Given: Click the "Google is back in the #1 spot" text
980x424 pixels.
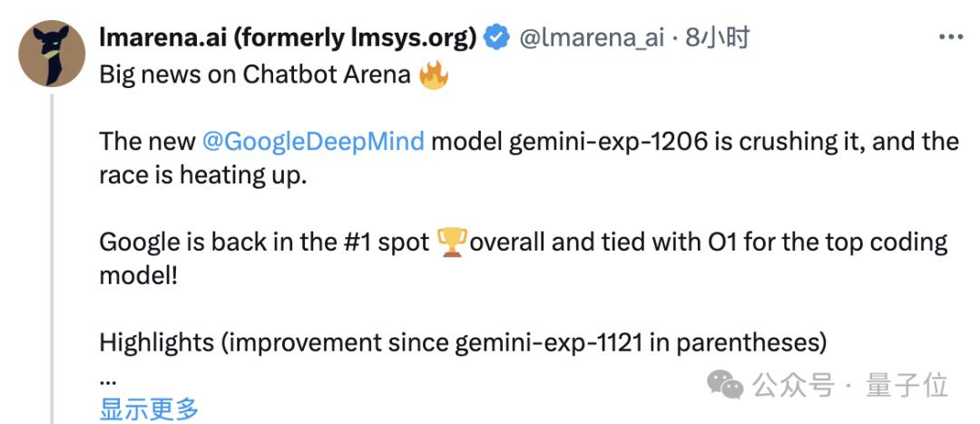Looking at the screenshot, I should coord(264,242).
